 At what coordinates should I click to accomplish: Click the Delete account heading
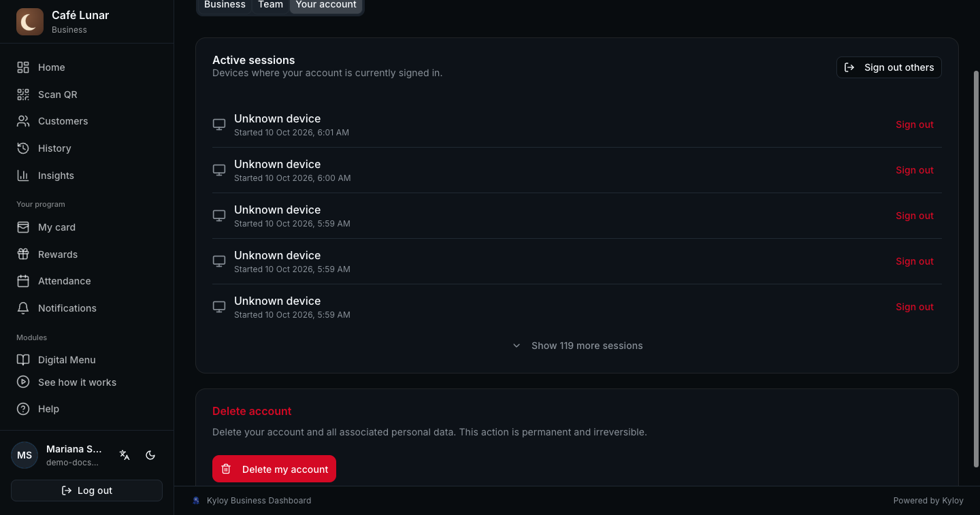[252, 411]
